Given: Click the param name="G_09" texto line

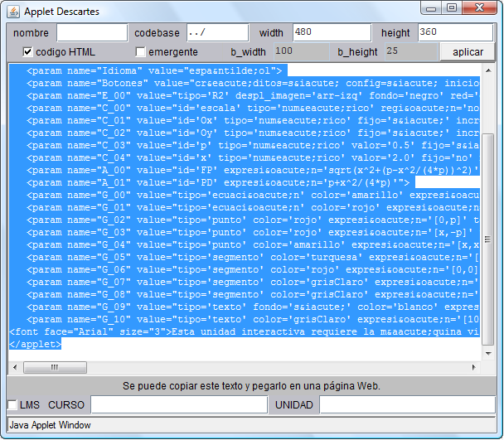Looking at the screenshot, I should tap(253, 307).
